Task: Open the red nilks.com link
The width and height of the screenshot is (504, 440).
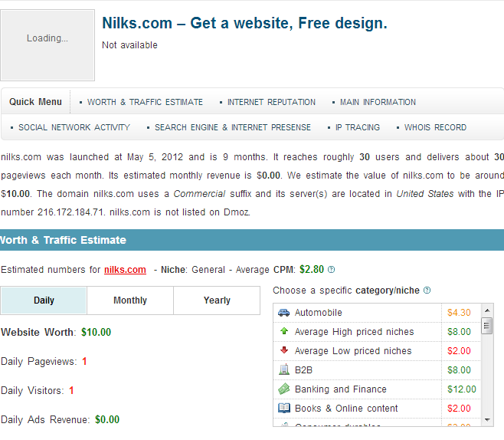Action: [x=125, y=270]
